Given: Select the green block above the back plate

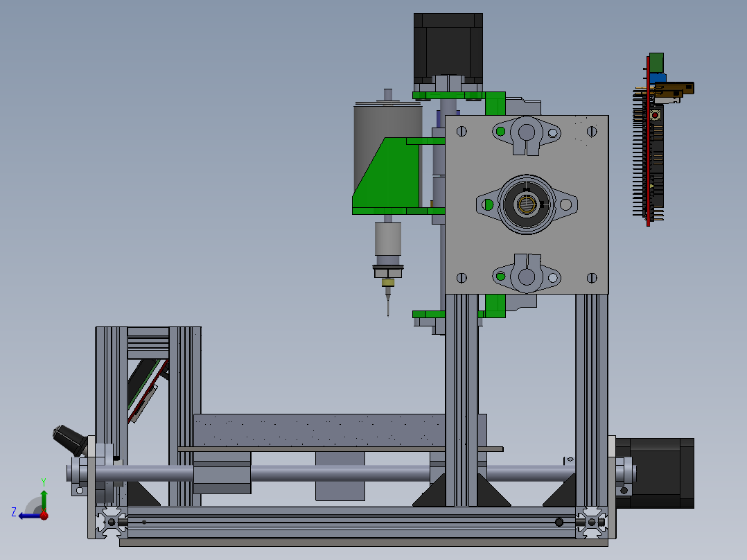Looking at the screenshot, I should 495,104.
